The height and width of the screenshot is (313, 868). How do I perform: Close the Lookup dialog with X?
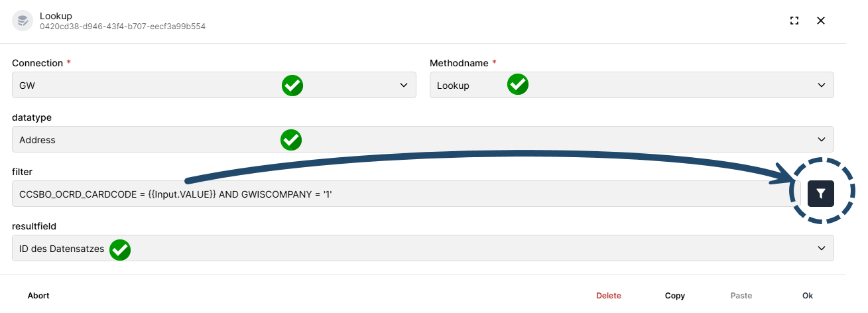(x=821, y=21)
